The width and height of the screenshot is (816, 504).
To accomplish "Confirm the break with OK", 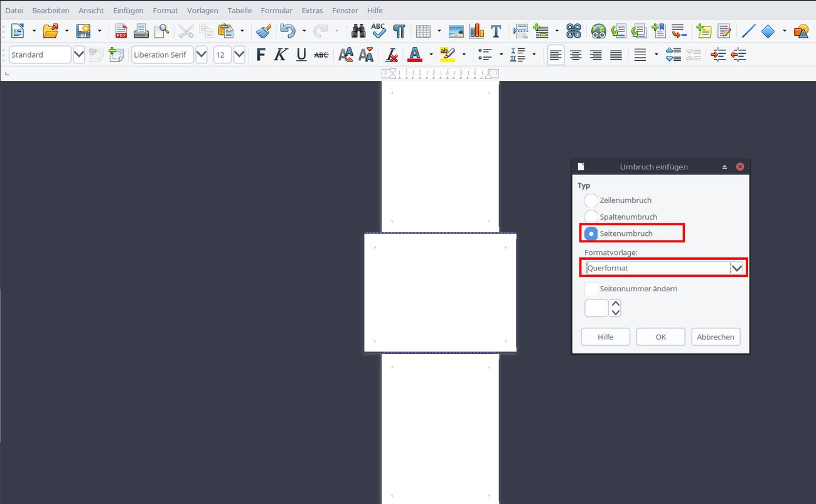I will point(660,336).
